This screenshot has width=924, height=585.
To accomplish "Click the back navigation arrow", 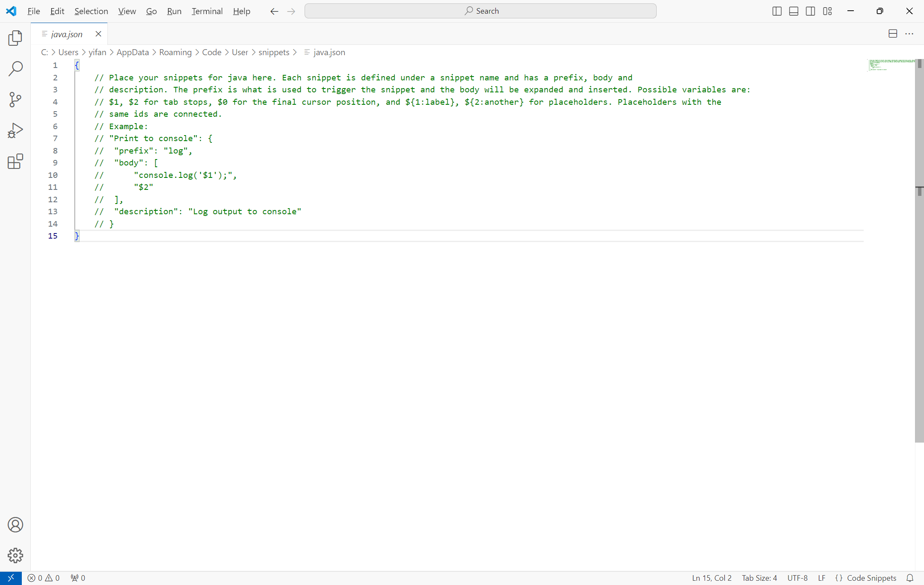I will click(274, 11).
